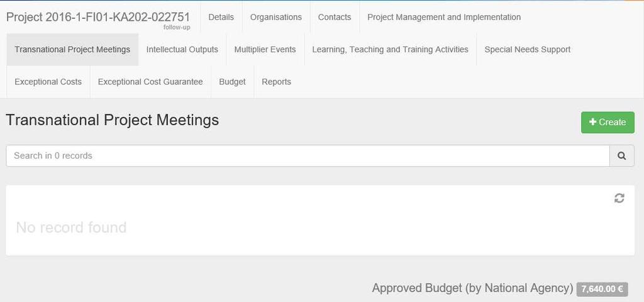Go to Project Management and Implementation tab
644x302 pixels.
point(444,17)
